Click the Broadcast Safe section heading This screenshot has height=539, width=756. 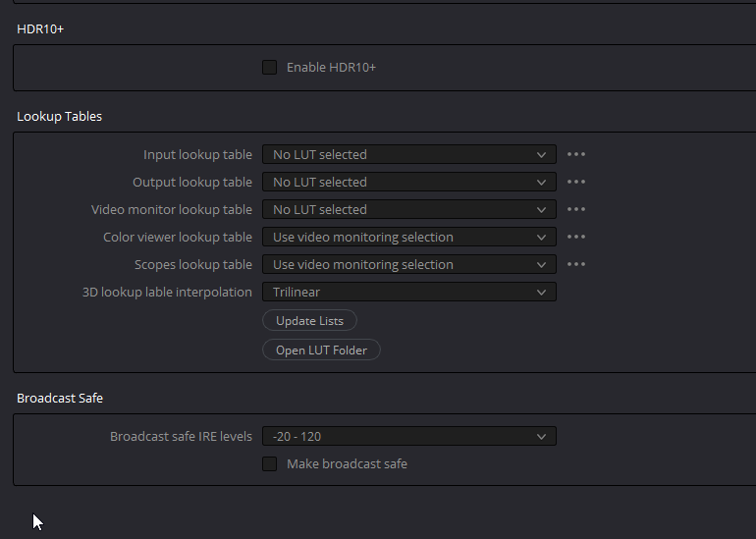[60, 399]
